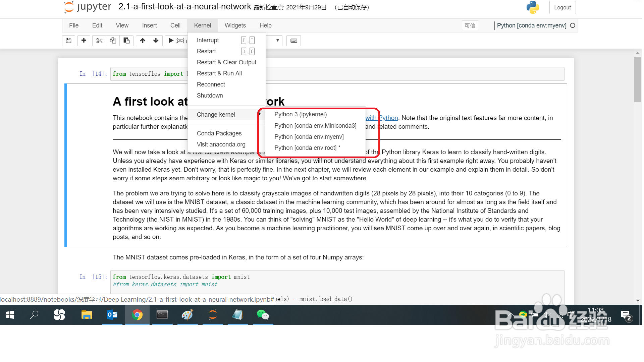Open File Explorer from taskbar
Viewport: 644px width, 362px height.
87,315
